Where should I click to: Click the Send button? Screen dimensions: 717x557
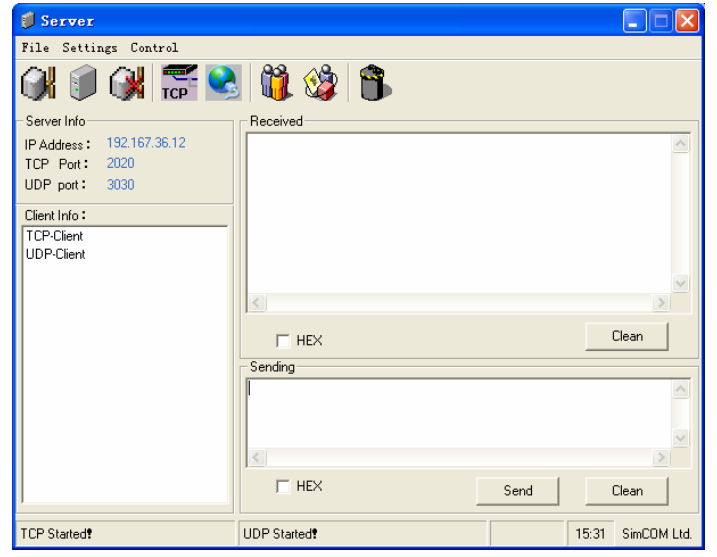pos(518,491)
